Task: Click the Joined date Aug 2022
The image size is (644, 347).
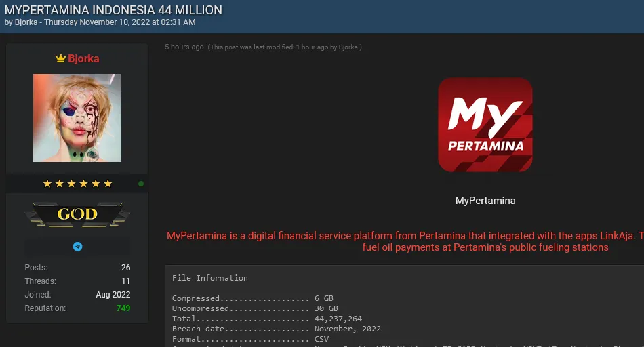Action: click(x=113, y=294)
